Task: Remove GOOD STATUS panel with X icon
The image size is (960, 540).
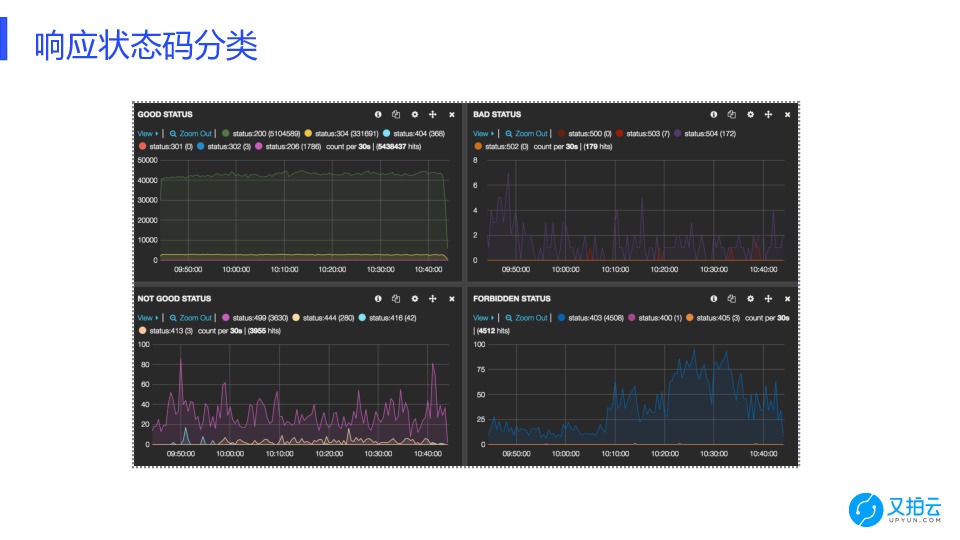Action: [x=452, y=114]
